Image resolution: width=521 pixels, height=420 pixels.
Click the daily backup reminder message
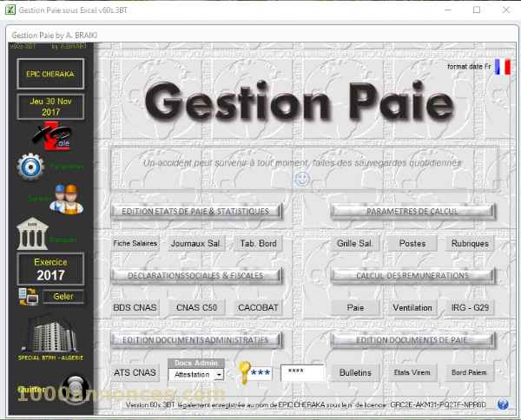[301, 163]
